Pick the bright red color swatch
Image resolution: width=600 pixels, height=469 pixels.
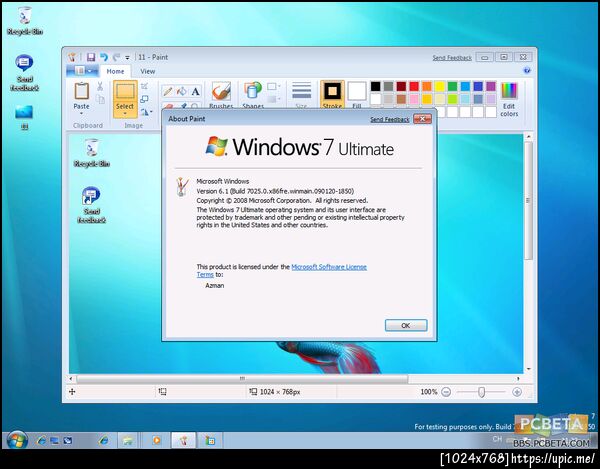click(x=414, y=86)
